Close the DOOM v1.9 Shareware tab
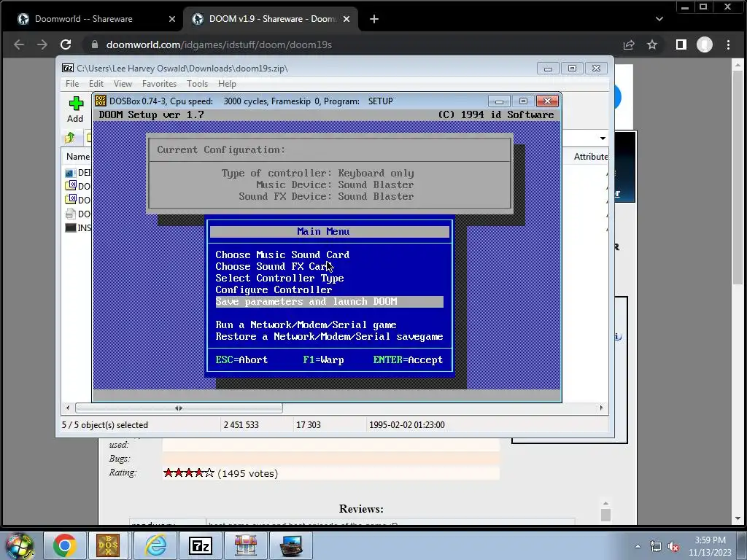This screenshot has width=747, height=560. (x=347, y=19)
